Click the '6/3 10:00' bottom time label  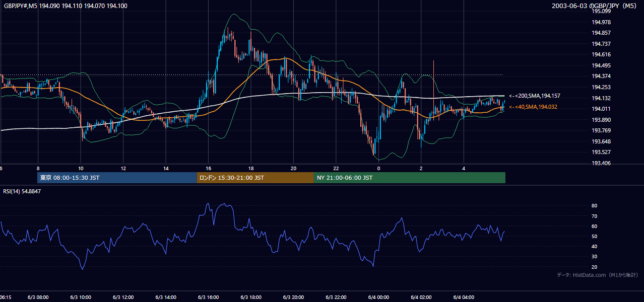point(81,297)
